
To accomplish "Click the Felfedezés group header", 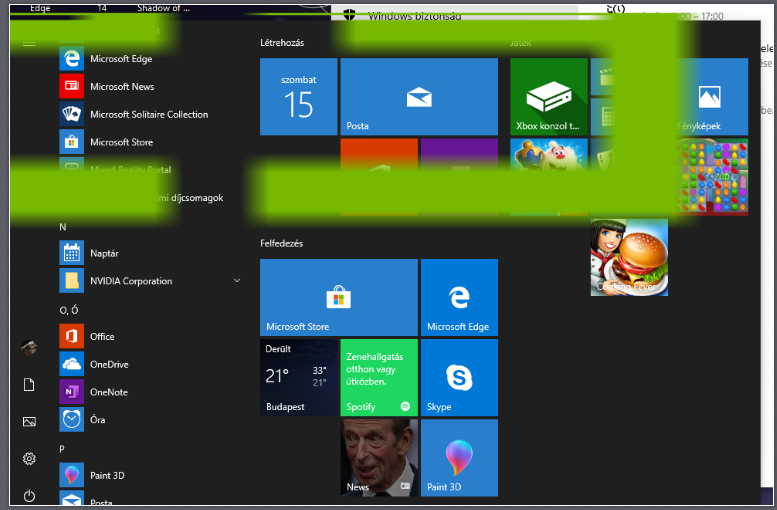I will click(x=281, y=243).
